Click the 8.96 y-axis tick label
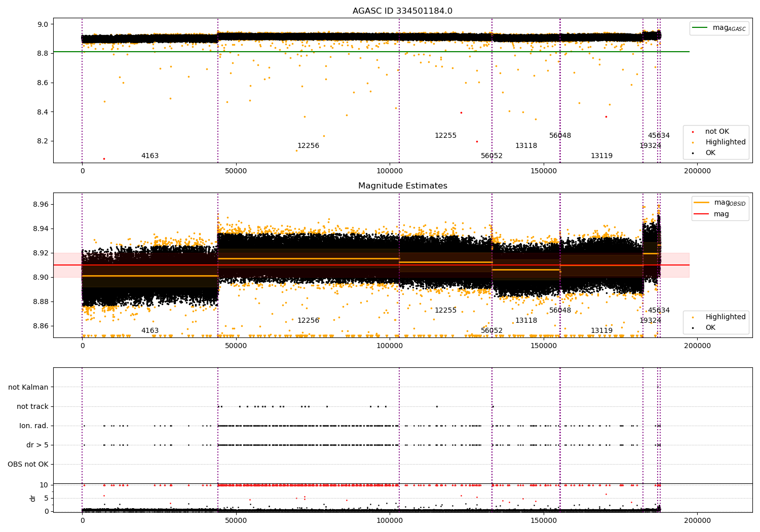The image size is (760, 532). (x=41, y=205)
